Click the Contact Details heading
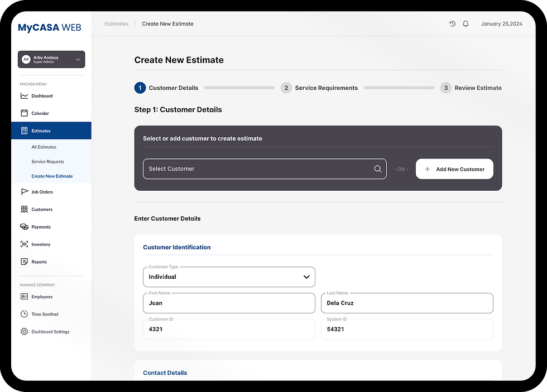This screenshot has height=392, width=547. click(165, 372)
